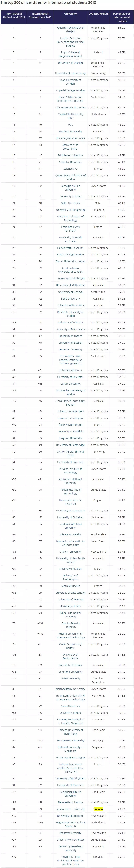Click the Carnegie Mellon University link
This screenshot has height=868, width=134.
pos(70,188)
